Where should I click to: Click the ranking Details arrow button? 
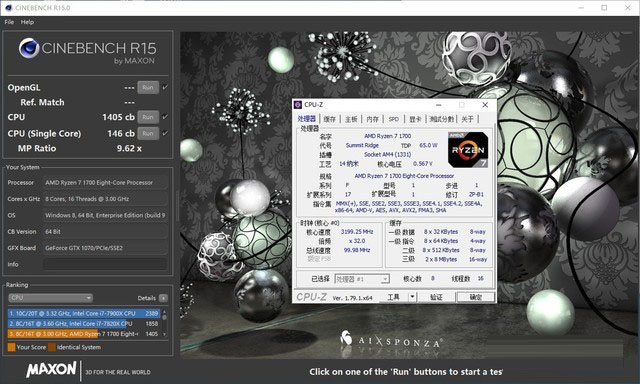pos(163,298)
